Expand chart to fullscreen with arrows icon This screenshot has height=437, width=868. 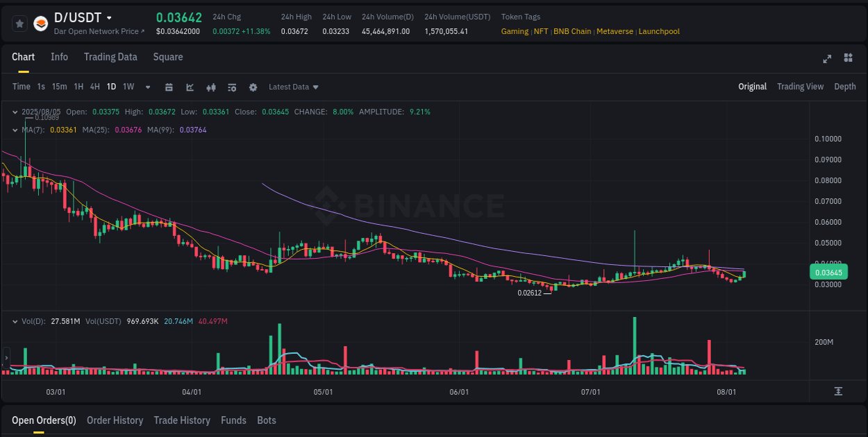click(x=827, y=59)
